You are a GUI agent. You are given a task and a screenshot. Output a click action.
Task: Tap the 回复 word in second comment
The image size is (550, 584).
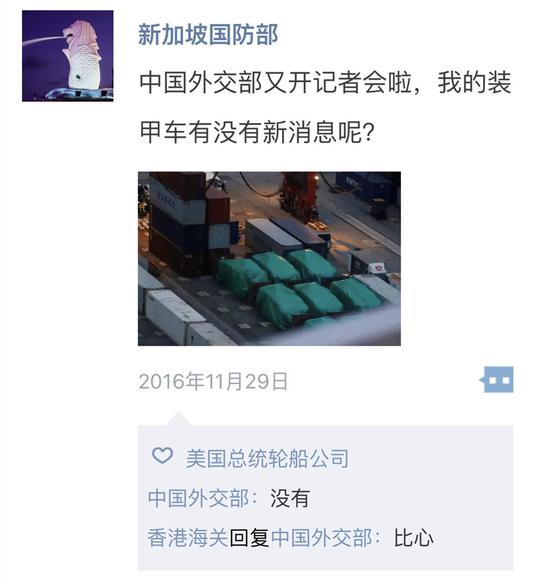pyautogui.click(x=249, y=538)
